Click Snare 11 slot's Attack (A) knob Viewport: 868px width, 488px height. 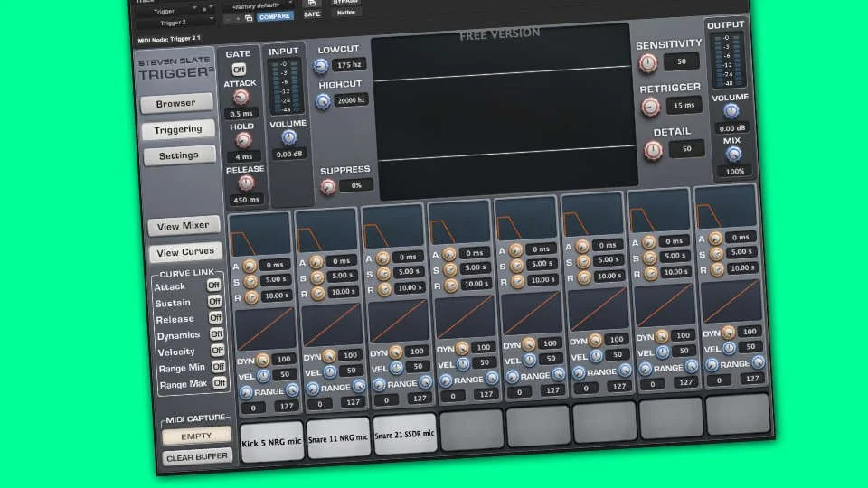pyautogui.click(x=316, y=262)
